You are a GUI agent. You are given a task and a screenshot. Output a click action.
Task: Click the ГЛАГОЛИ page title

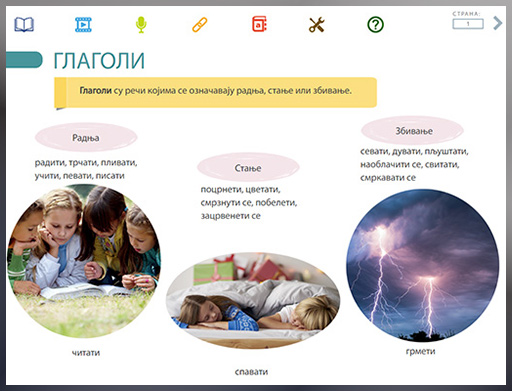pyautogui.click(x=99, y=61)
